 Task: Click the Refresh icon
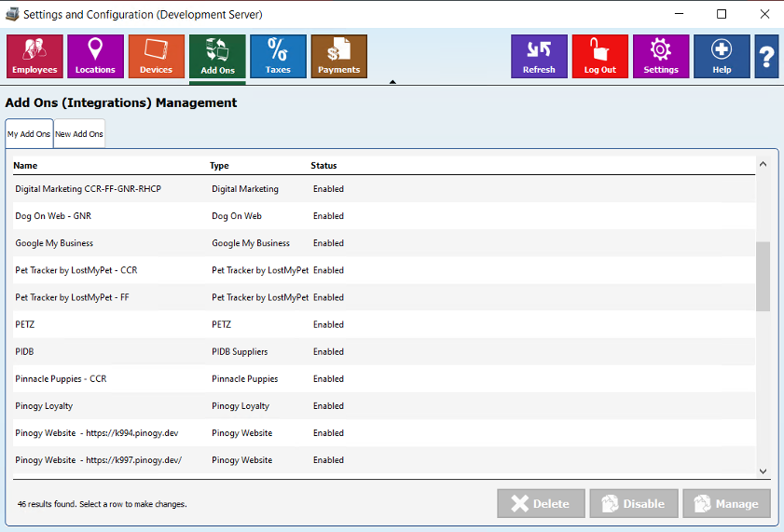[x=539, y=56]
